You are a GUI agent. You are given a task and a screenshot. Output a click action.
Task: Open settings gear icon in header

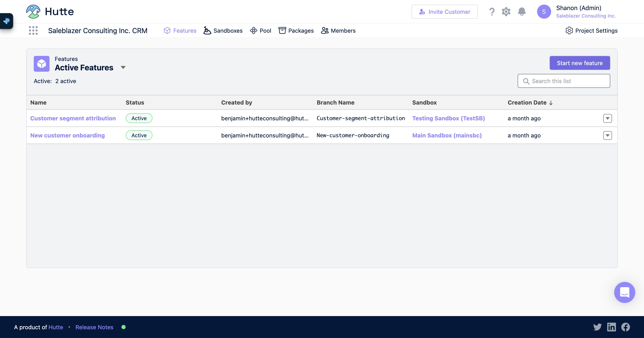506,12
